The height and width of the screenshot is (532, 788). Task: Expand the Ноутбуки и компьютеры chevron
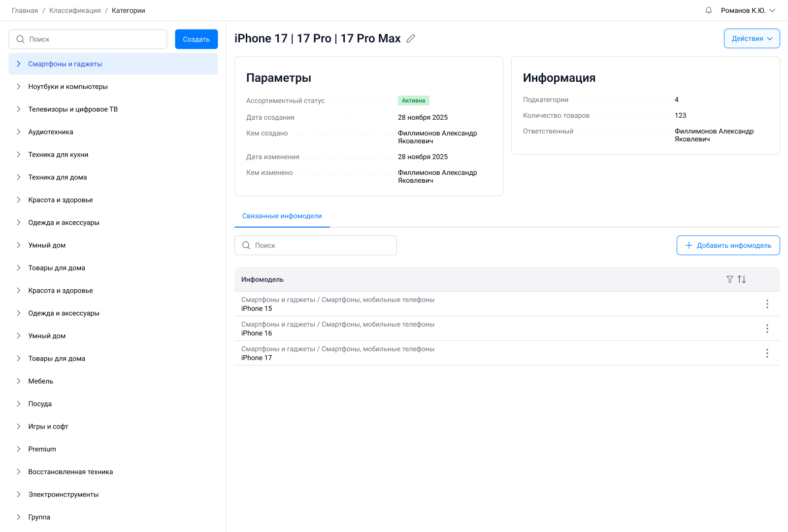point(19,87)
